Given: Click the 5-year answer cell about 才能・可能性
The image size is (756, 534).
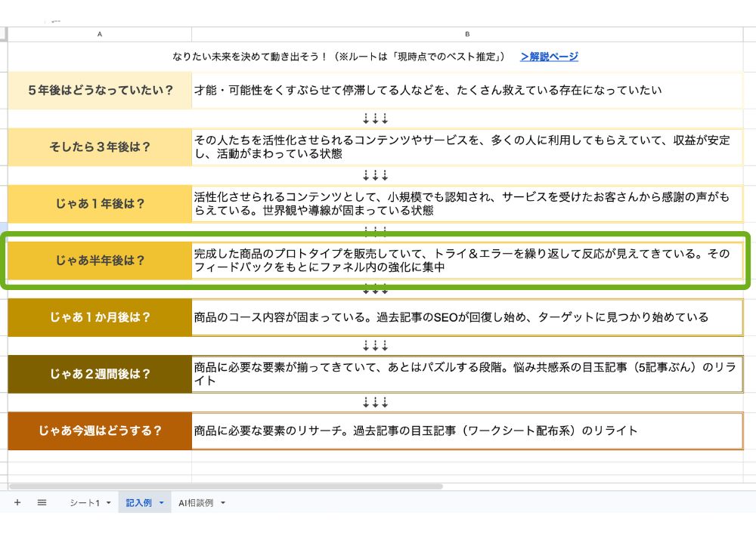Looking at the screenshot, I should pyautogui.click(x=467, y=91).
